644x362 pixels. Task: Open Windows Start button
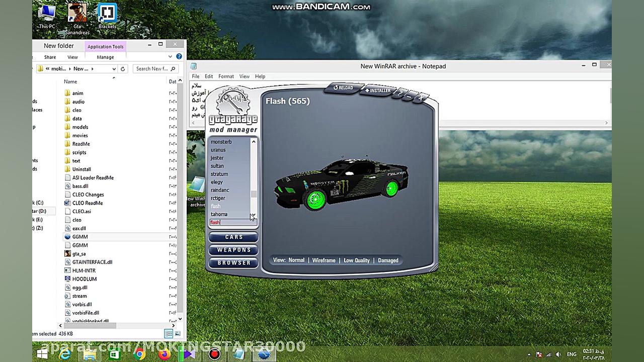[x=42, y=354]
